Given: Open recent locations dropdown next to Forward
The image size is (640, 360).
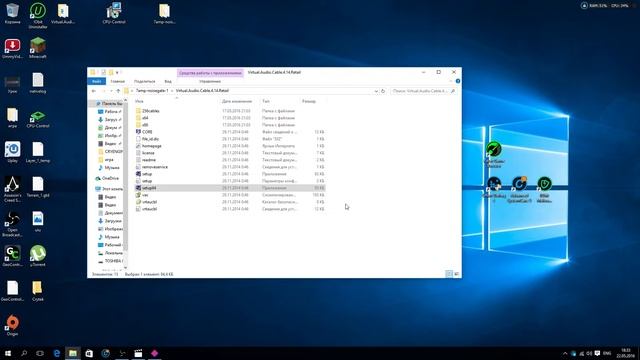Looking at the screenshot, I should point(111,91).
